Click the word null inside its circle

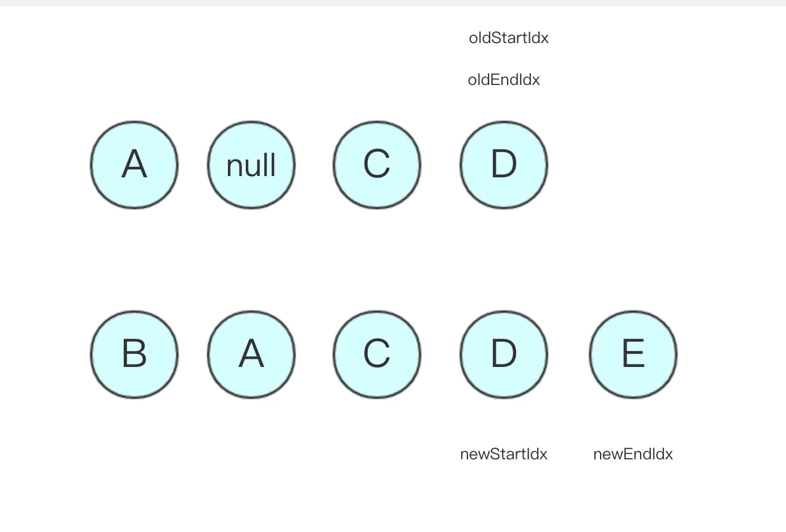(251, 165)
